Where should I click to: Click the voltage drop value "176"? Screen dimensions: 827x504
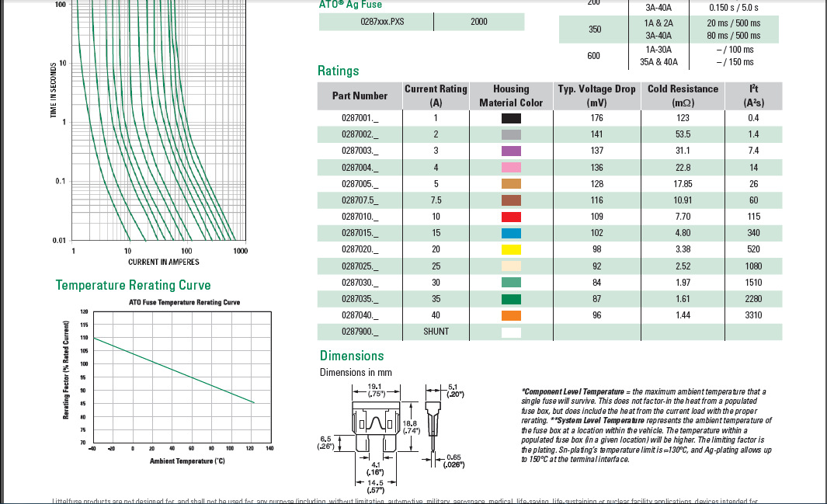[x=597, y=118]
